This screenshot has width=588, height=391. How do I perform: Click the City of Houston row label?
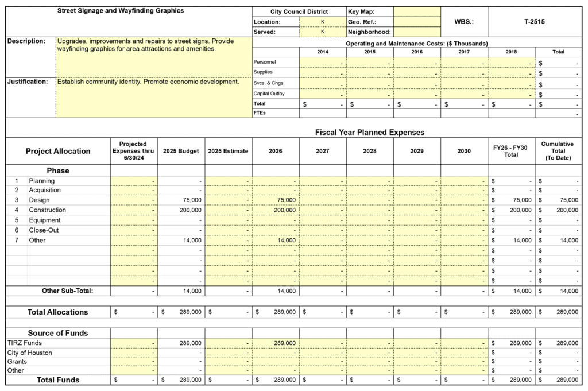[30, 353]
